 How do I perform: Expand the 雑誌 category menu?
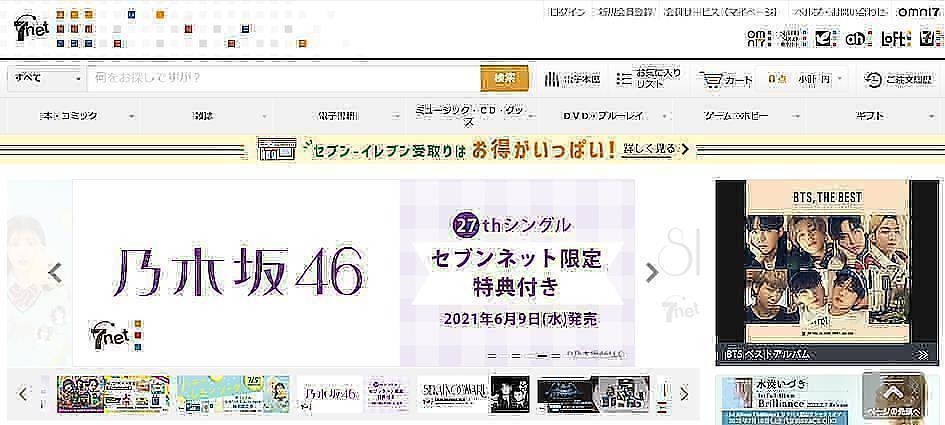click(x=206, y=116)
